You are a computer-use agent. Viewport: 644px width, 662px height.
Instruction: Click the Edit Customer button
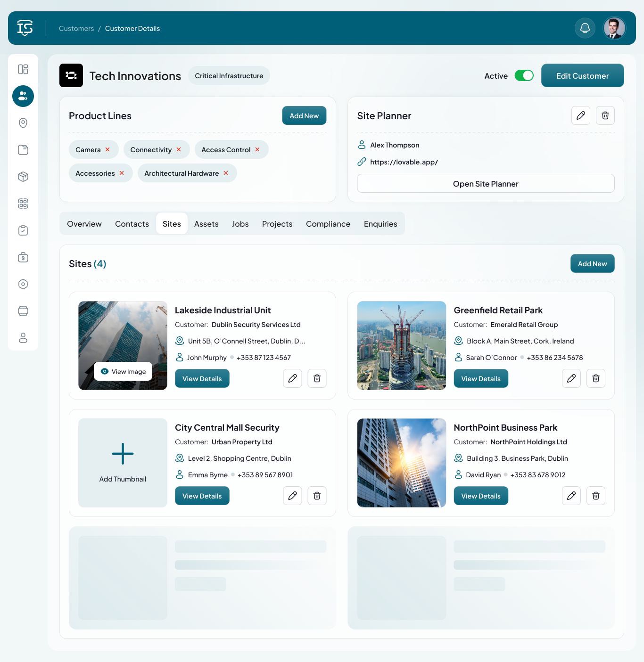click(x=582, y=75)
